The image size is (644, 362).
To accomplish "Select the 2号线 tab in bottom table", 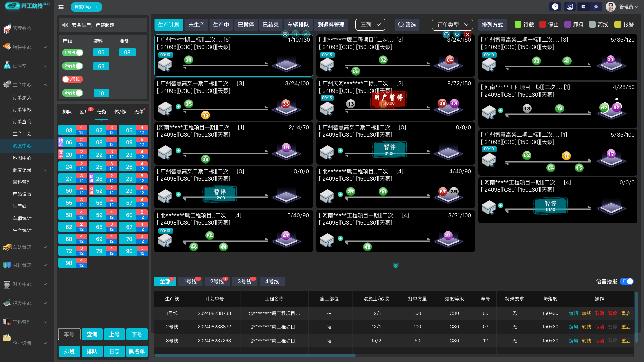I will coord(217,281).
